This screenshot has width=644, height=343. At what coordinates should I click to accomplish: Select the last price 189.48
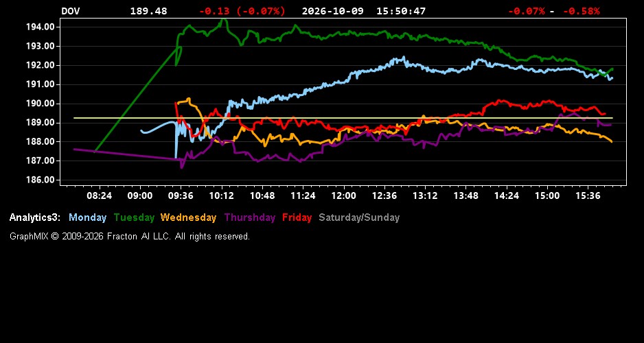pyautogui.click(x=149, y=11)
